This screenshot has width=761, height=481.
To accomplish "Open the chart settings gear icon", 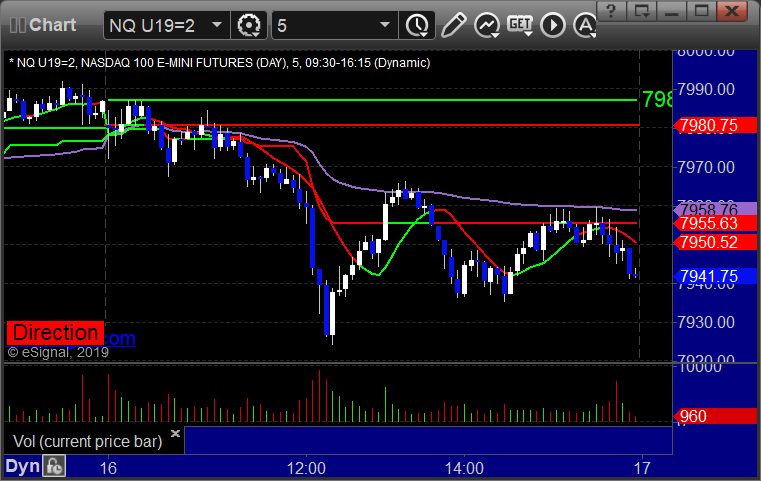I will point(248,25).
